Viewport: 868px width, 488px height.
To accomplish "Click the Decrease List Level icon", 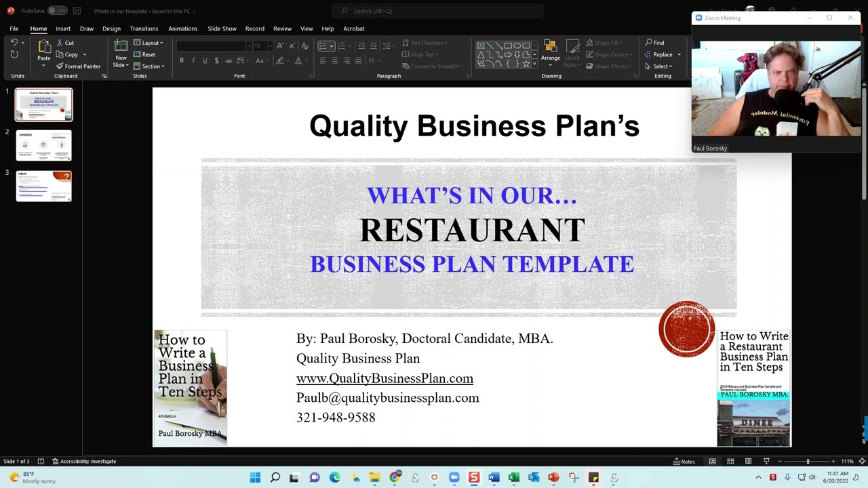I will (x=361, y=45).
